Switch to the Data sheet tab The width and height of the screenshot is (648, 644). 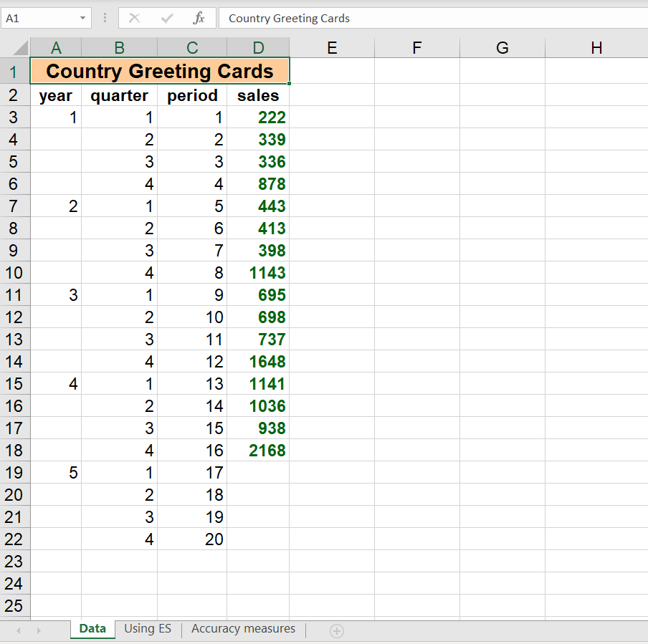click(x=92, y=629)
